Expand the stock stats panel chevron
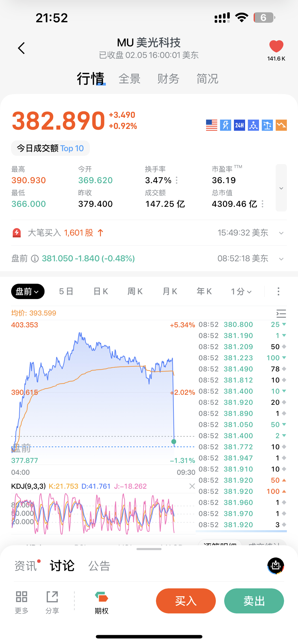The height and width of the screenshot is (644, 298). click(x=281, y=188)
